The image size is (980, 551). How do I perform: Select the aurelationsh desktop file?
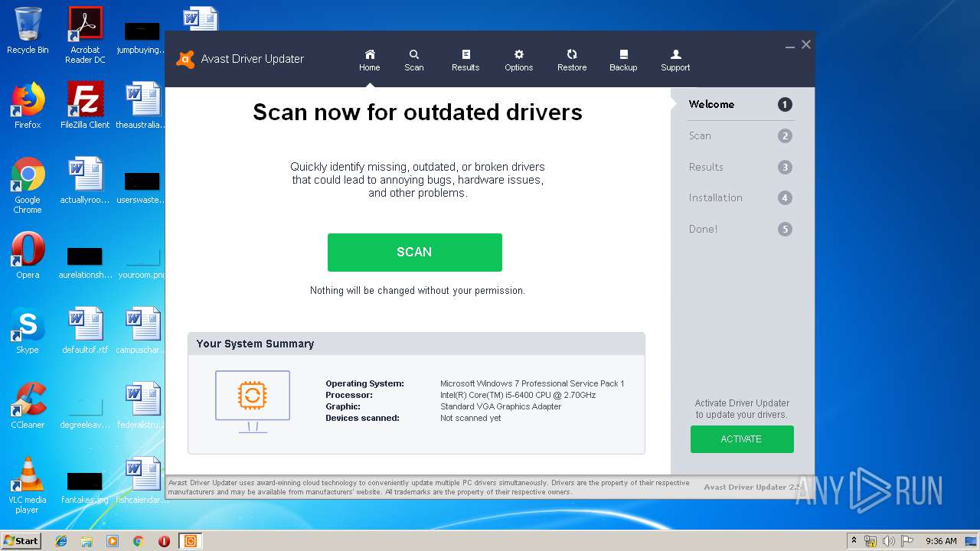click(x=85, y=262)
